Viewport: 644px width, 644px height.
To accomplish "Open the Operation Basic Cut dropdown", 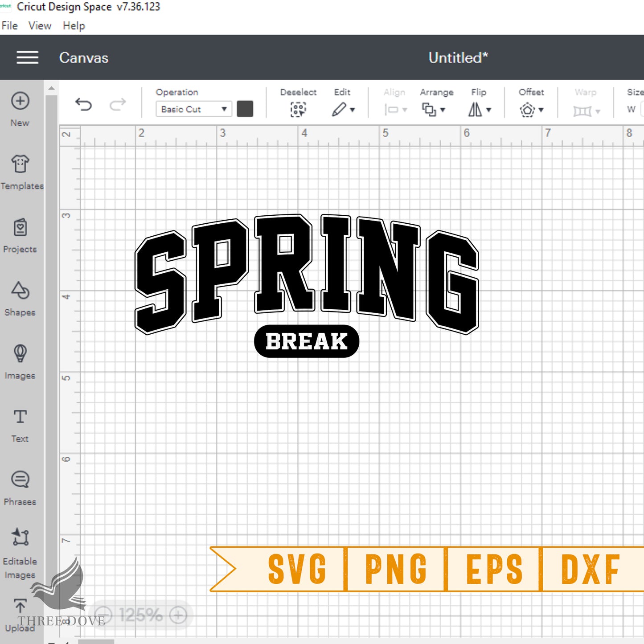I will pyautogui.click(x=194, y=109).
